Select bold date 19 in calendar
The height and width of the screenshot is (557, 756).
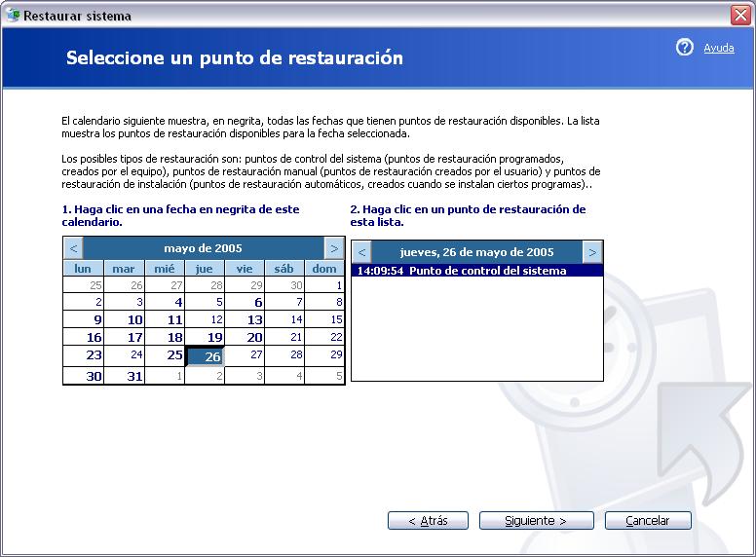coord(205,337)
